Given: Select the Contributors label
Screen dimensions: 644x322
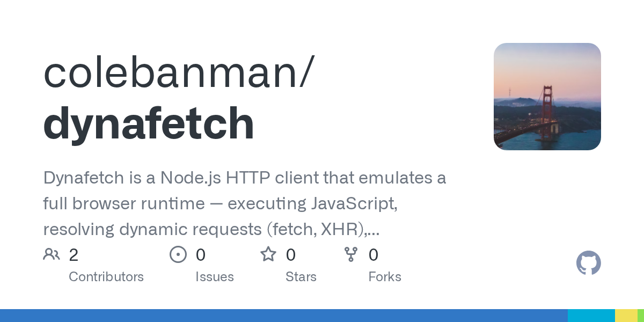Looking at the screenshot, I should point(106,277).
